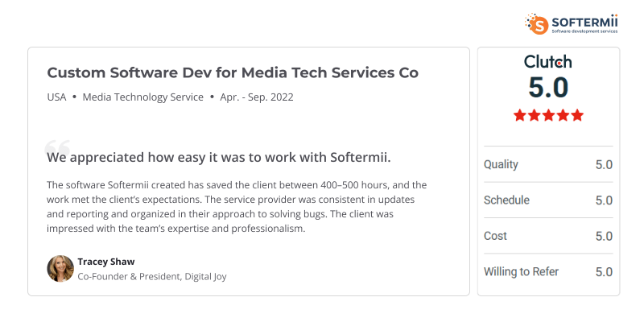Click the Apr. - Sep. 2022 date range
644x322 pixels.
coord(258,97)
